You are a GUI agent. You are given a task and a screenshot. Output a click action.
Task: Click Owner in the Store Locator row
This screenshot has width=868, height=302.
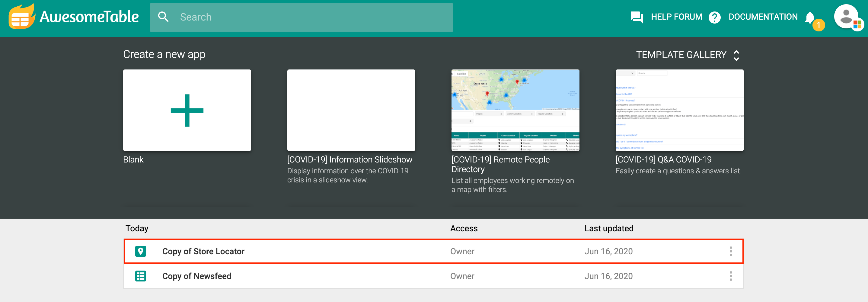tap(462, 252)
